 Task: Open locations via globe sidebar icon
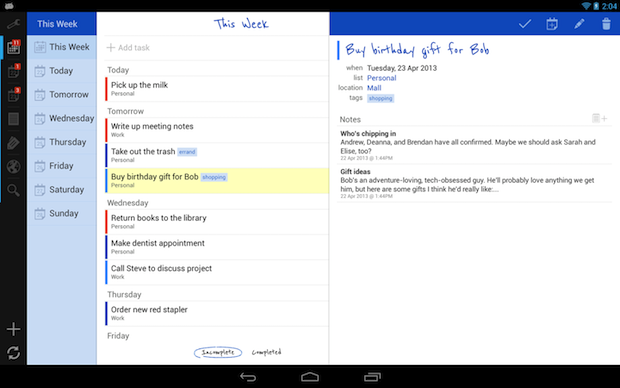click(x=13, y=167)
